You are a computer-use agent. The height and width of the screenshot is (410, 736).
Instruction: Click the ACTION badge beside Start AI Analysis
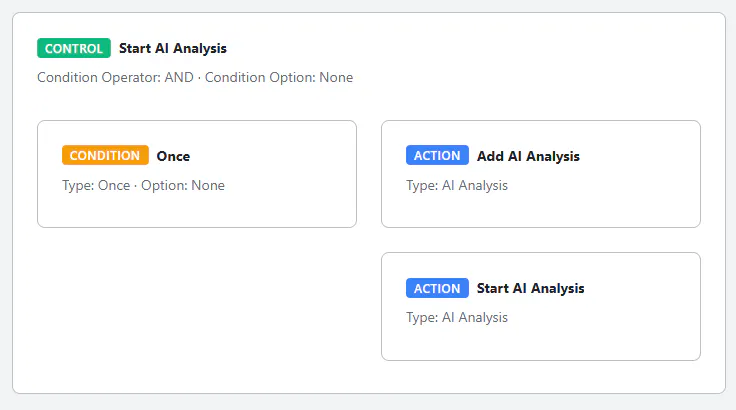click(x=437, y=288)
